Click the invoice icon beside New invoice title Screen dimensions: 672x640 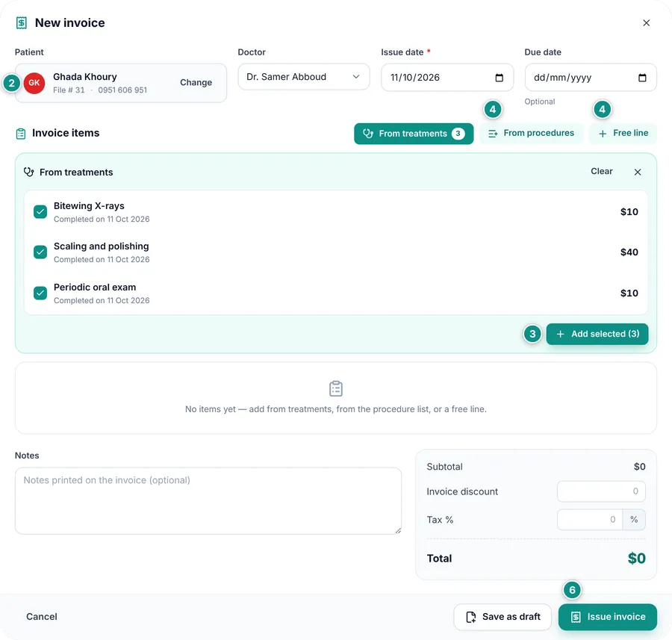point(22,22)
